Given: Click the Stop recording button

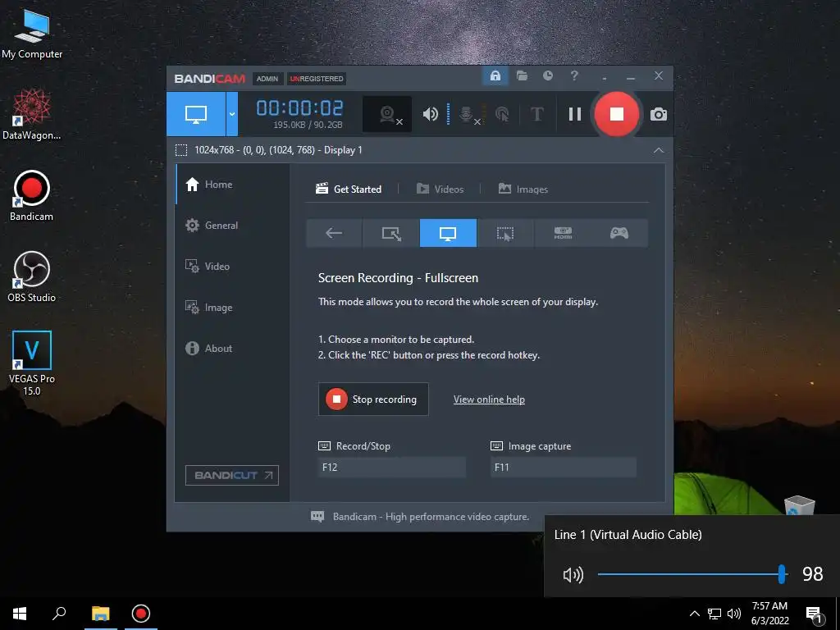Looking at the screenshot, I should coord(373,399).
